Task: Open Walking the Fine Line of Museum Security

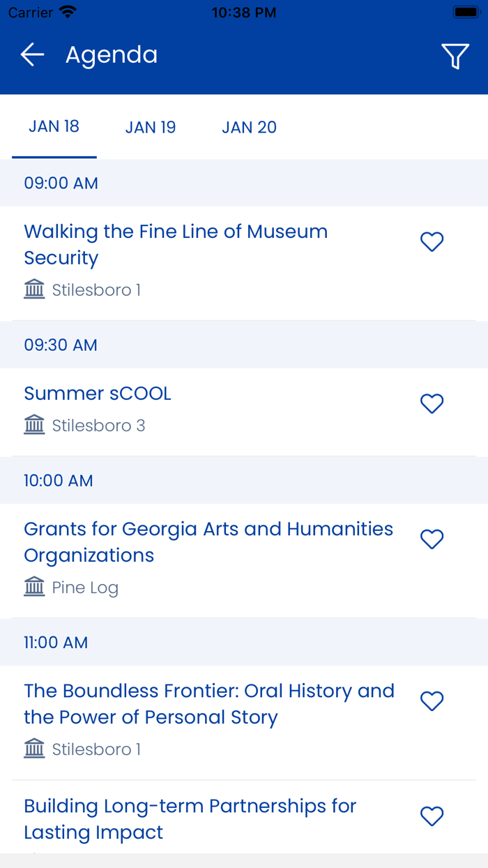Action: [176, 244]
